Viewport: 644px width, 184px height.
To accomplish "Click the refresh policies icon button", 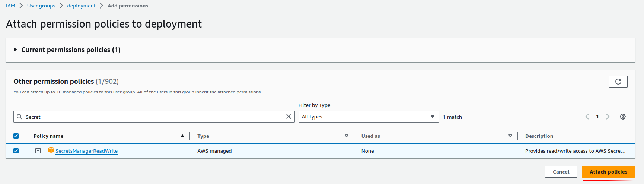I will tap(618, 82).
